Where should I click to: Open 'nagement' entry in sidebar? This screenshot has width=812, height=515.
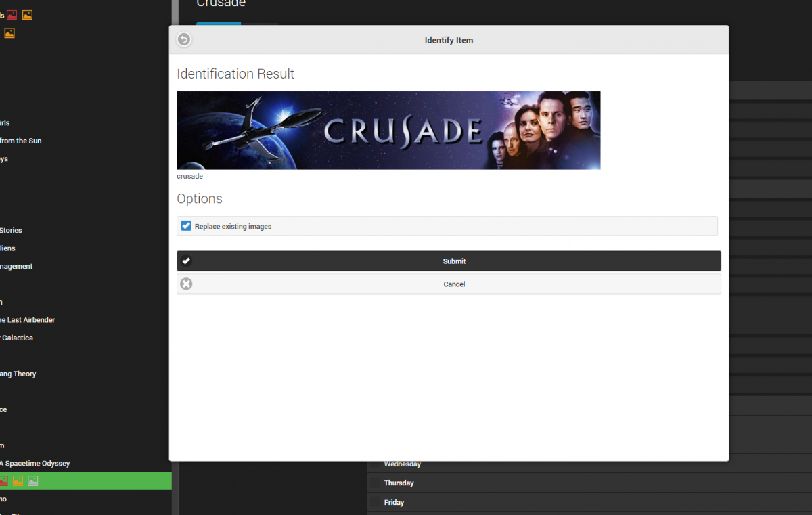pyautogui.click(x=16, y=267)
